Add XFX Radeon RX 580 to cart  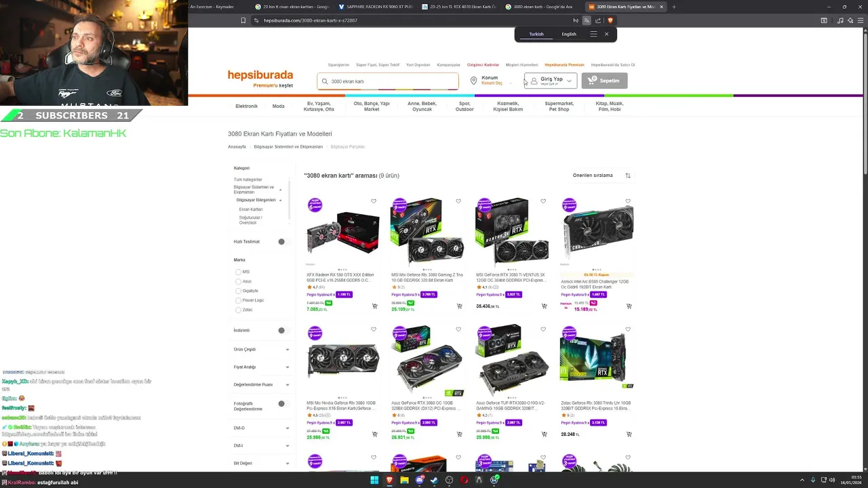coord(374,306)
